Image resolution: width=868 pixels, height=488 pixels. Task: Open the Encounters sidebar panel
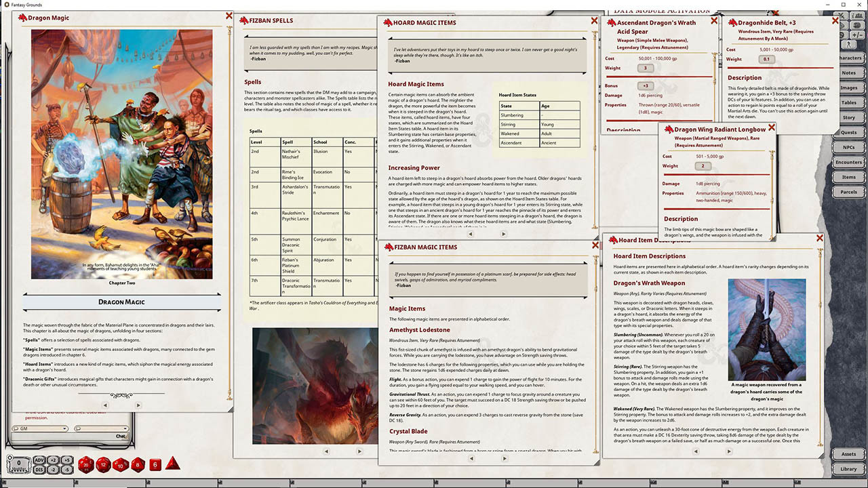click(x=848, y=162)
